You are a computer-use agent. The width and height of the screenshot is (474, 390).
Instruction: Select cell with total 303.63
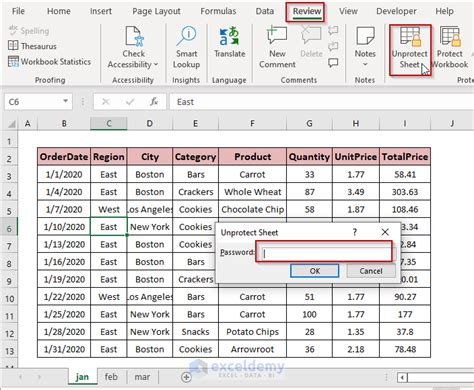click(x=405, y=192)
